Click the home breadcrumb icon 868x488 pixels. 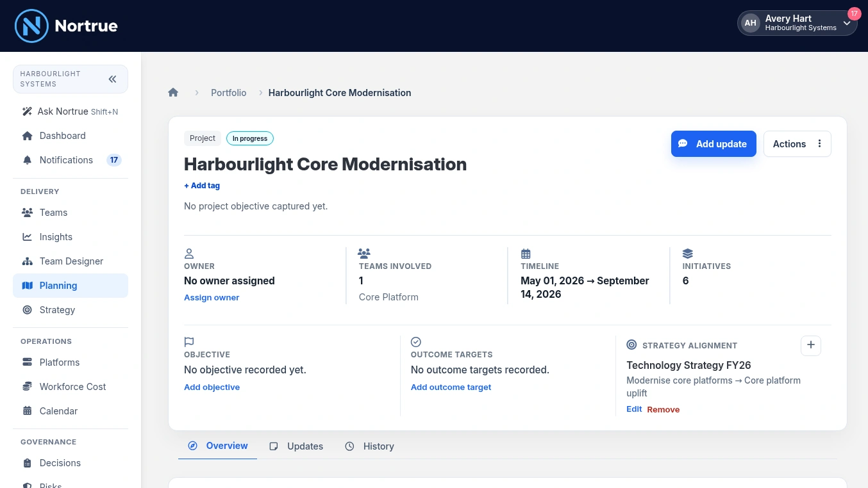(x=173, y=92)
